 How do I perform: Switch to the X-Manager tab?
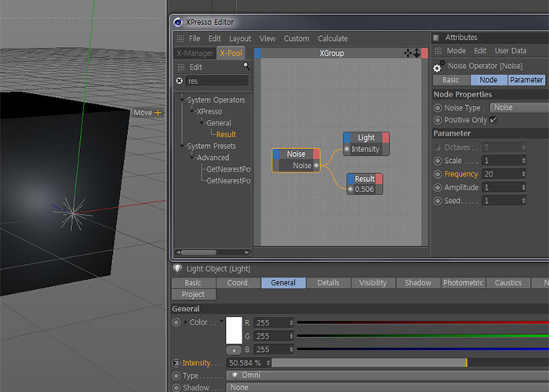[x=195, y=53]
